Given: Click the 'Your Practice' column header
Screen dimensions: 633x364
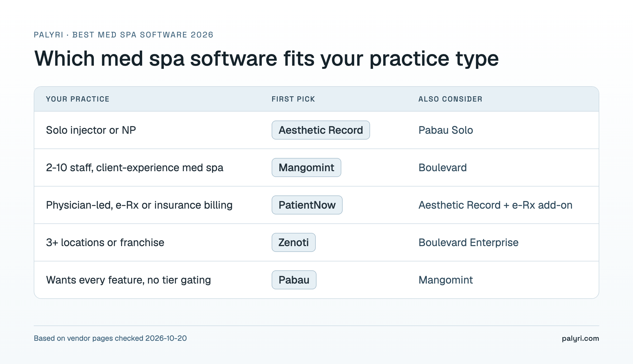Looking at the screenshot, I should click(x=78, y=99).
